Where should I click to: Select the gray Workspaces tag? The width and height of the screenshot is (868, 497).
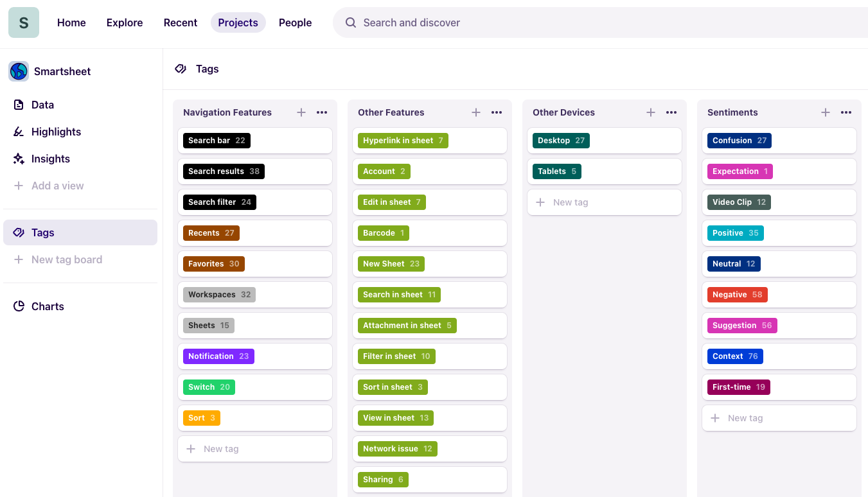pos(219,295)
